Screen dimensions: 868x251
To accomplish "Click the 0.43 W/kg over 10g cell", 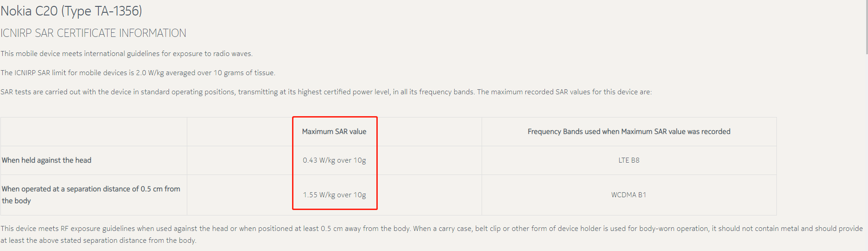I will tap(334, 160).
